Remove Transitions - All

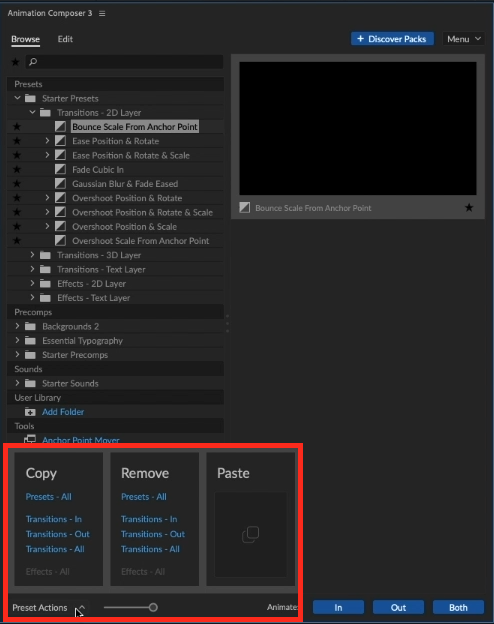(x=150, y=549)
